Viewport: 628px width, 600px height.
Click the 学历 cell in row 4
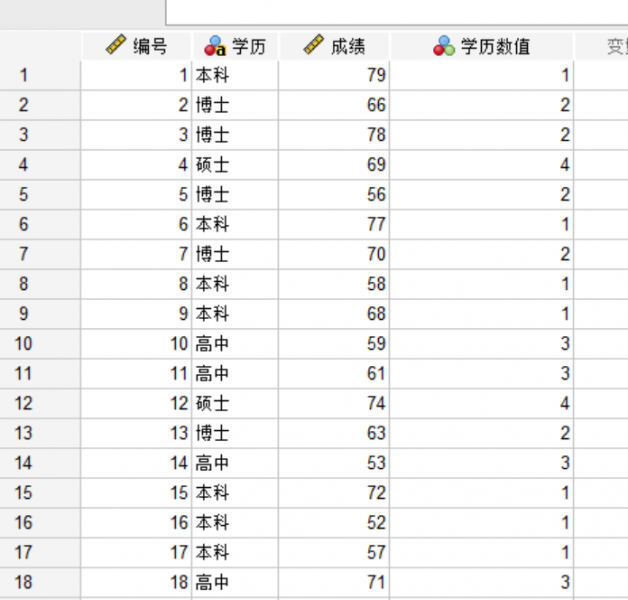[x=236, y=165]
